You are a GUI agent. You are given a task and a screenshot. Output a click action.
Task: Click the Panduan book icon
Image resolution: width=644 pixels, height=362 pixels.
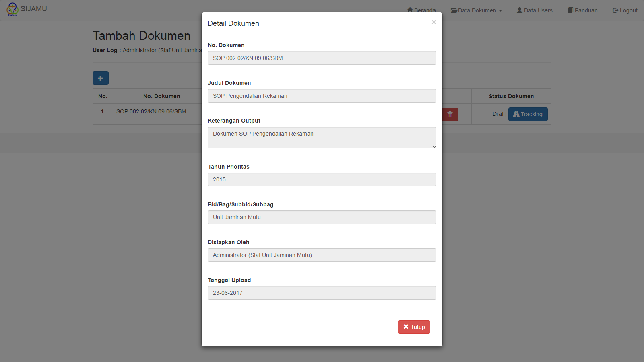tap(570, 10)
